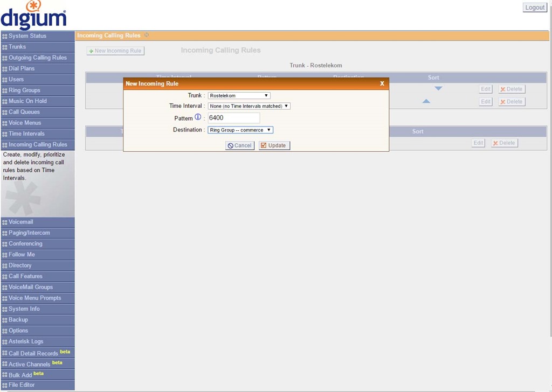Edit the second Rostelekom rule

[x=486, y=102]
